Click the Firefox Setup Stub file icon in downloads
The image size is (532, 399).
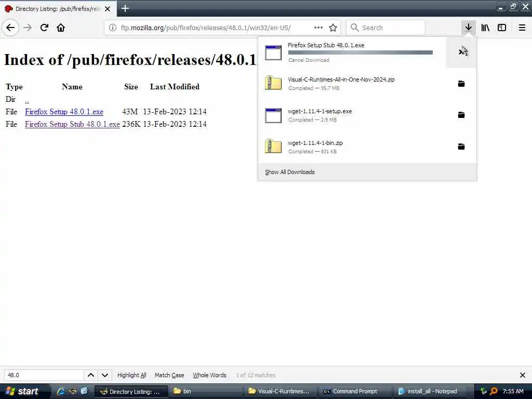tap(273, 52)
